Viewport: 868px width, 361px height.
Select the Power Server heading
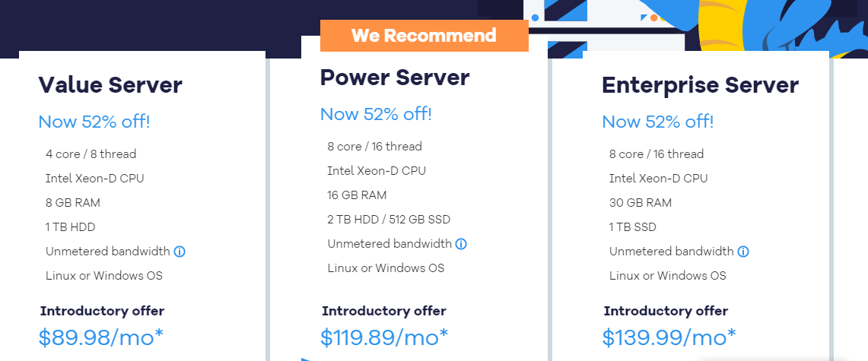coord(395,78)
